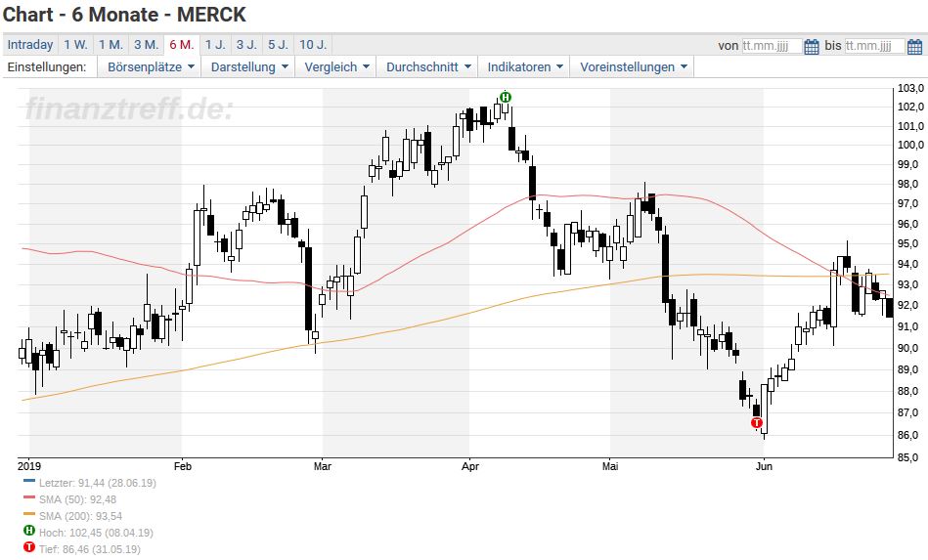Image resolution: width=928 pixels, height=560 pixels.
Task: Click the red T low marker
Action: 756,423
